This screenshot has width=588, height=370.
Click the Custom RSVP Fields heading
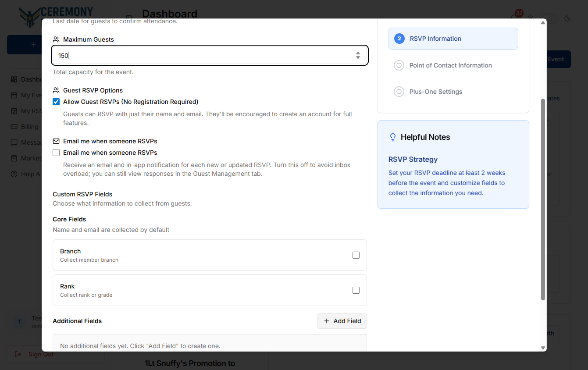click(82, 194)
